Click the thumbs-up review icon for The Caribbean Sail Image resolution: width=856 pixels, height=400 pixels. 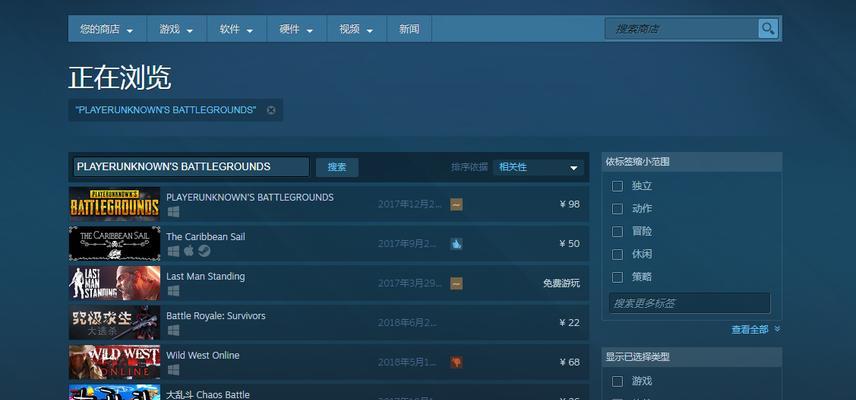point(456,244)
